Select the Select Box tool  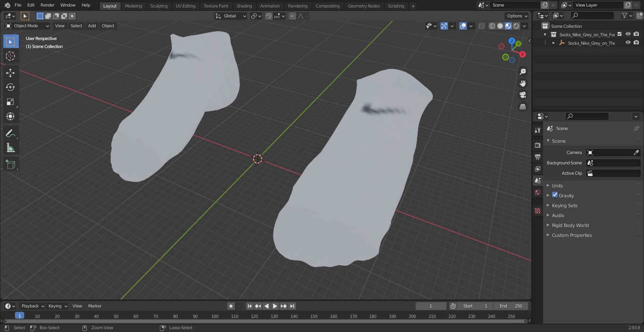(x=10, y=41)
